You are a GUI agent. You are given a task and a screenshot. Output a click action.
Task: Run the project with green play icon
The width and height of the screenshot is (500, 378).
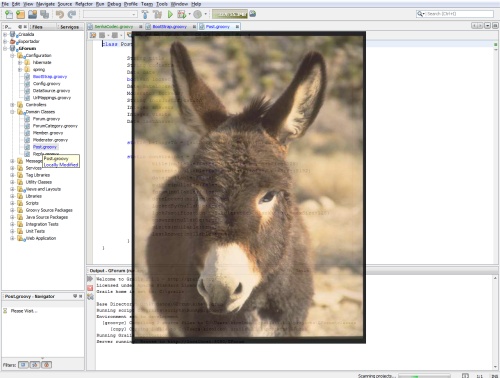pos(170,14)
